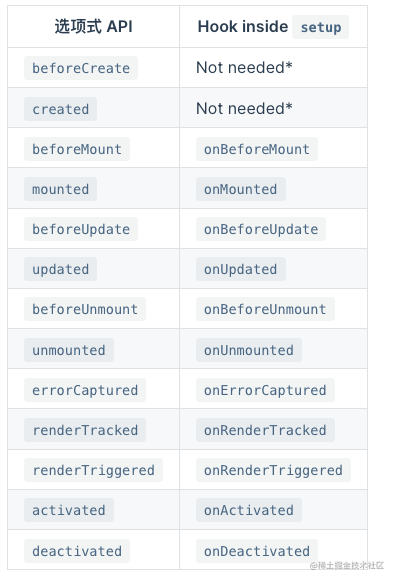The width and height of the screenshot is (397, 583).
Task: Click the beforeCreate code label
Action: 81,68
